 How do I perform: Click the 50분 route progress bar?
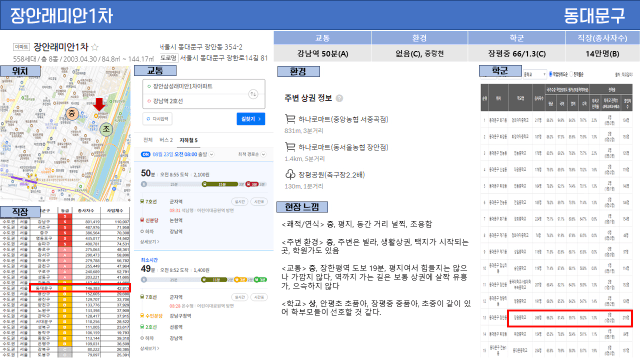point(203,184)
